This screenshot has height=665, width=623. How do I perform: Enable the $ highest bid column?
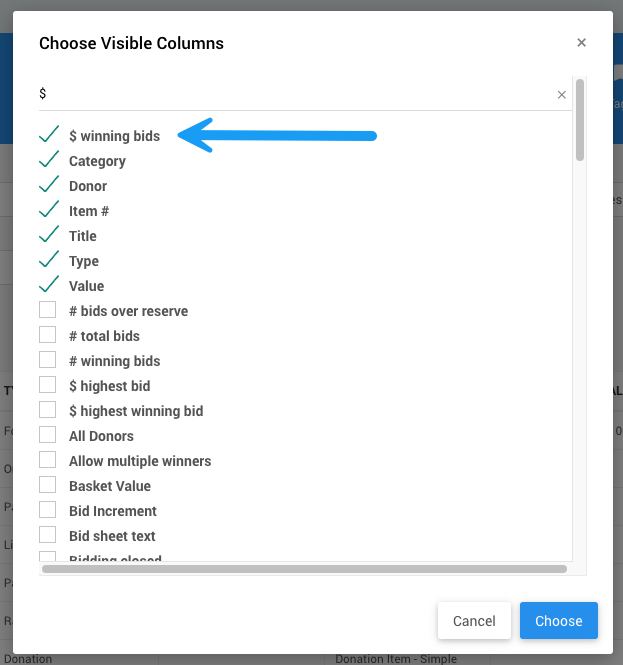pyautogui.click(x=48, y=385)
